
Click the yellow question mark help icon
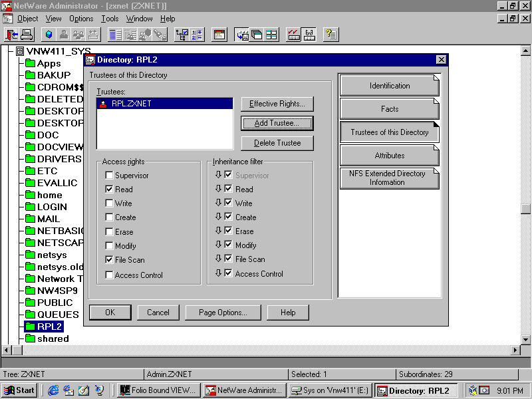[x=331, y=35]
